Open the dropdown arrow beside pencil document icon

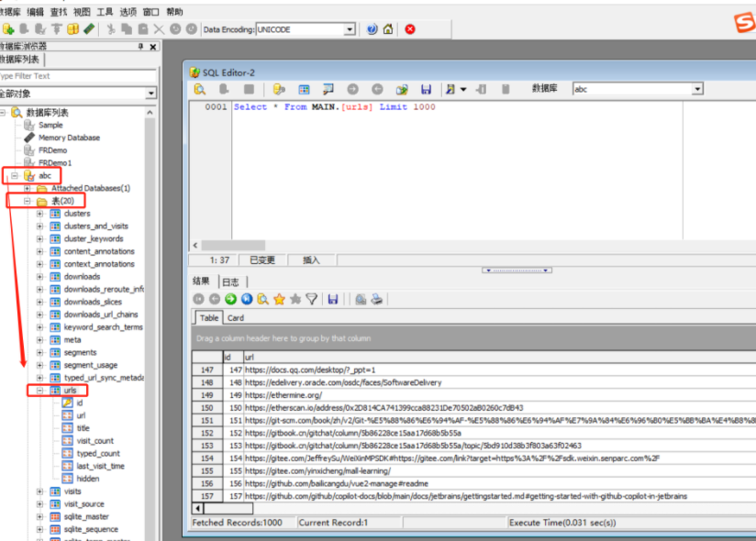463,89
